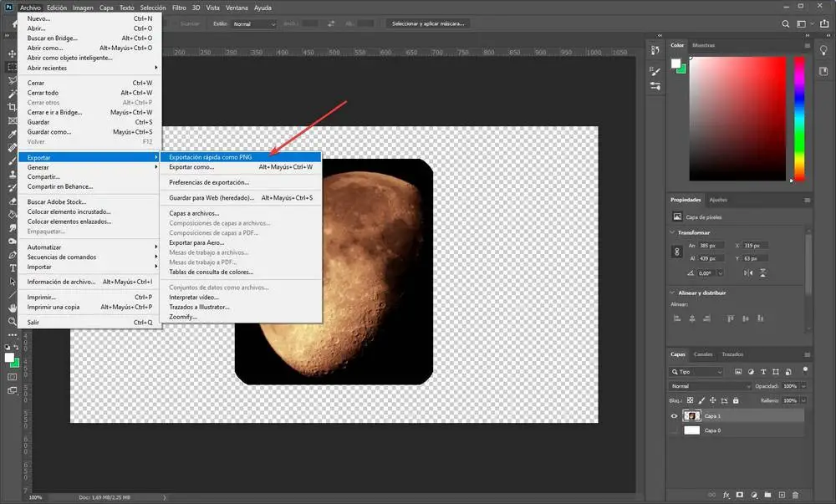The height and width of the screenshot is (504, 836).
Task: Show Capa 0 by clicking its visibility box
Action: 675,430
